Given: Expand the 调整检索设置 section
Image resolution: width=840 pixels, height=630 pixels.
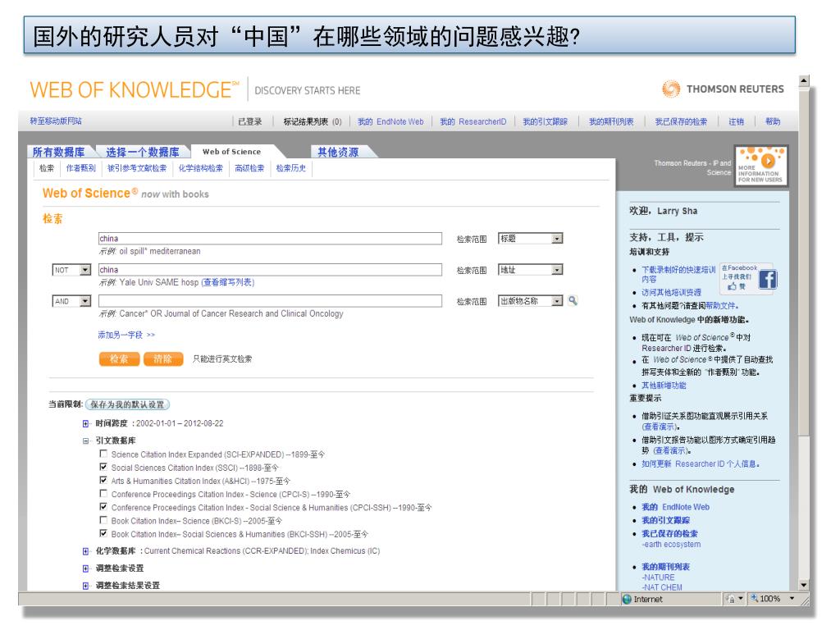Looking at the screenshot, I should [85, 568].
